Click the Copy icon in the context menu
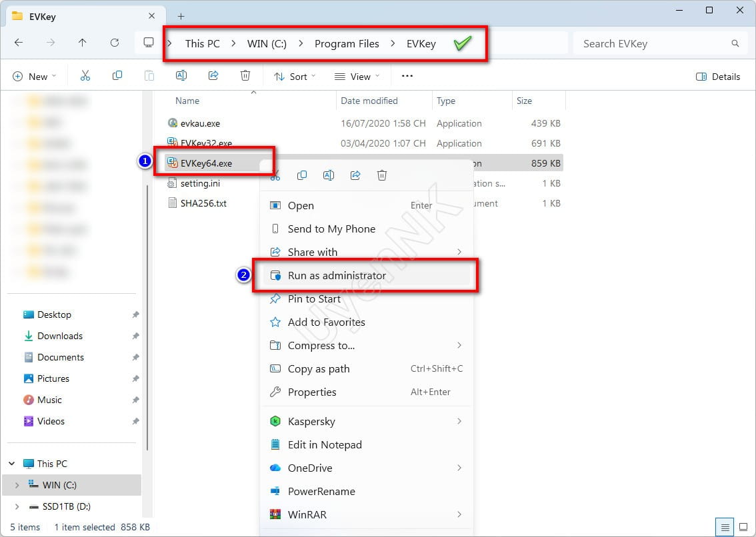This screenshot has height=537, width=756. 302,175
